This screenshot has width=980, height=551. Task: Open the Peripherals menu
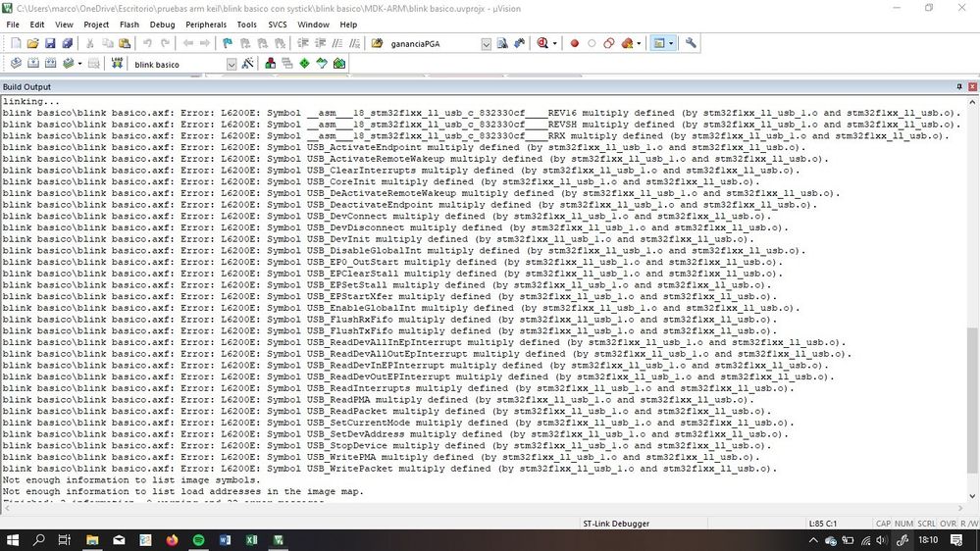click(x=206, y=25)
